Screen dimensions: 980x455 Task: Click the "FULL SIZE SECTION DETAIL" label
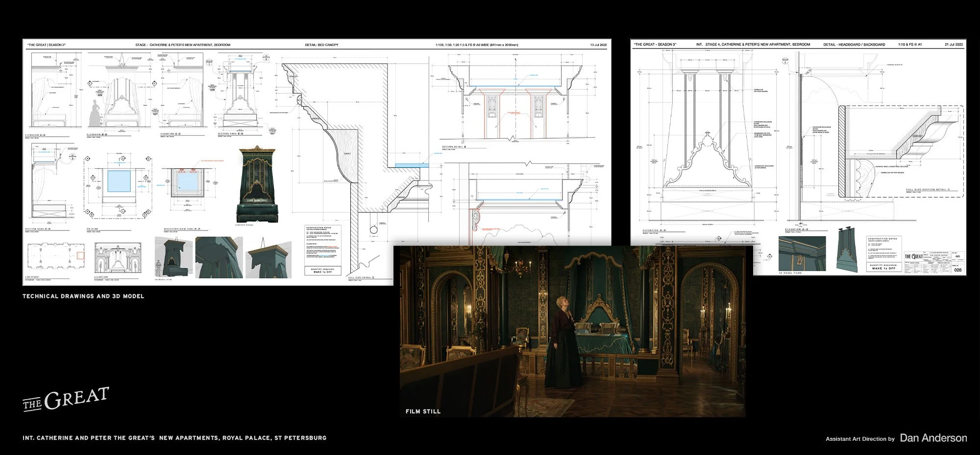(x=927, y=190)
